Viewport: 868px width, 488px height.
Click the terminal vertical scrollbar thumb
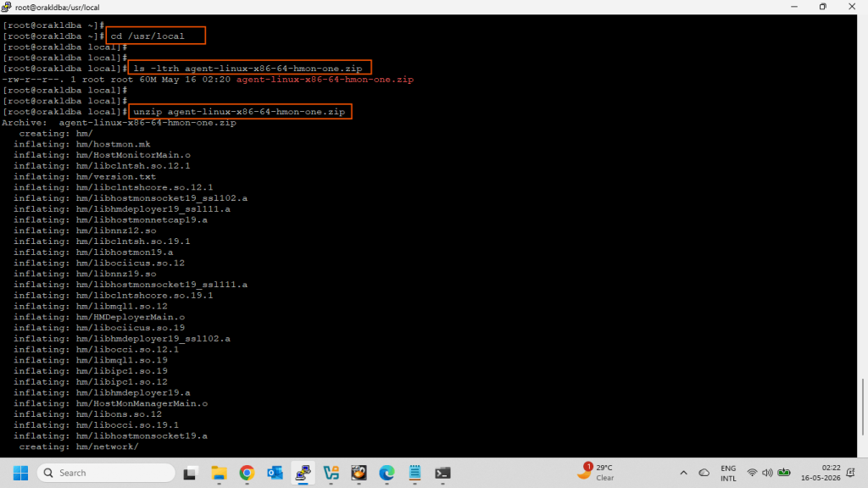pos(862,408)
